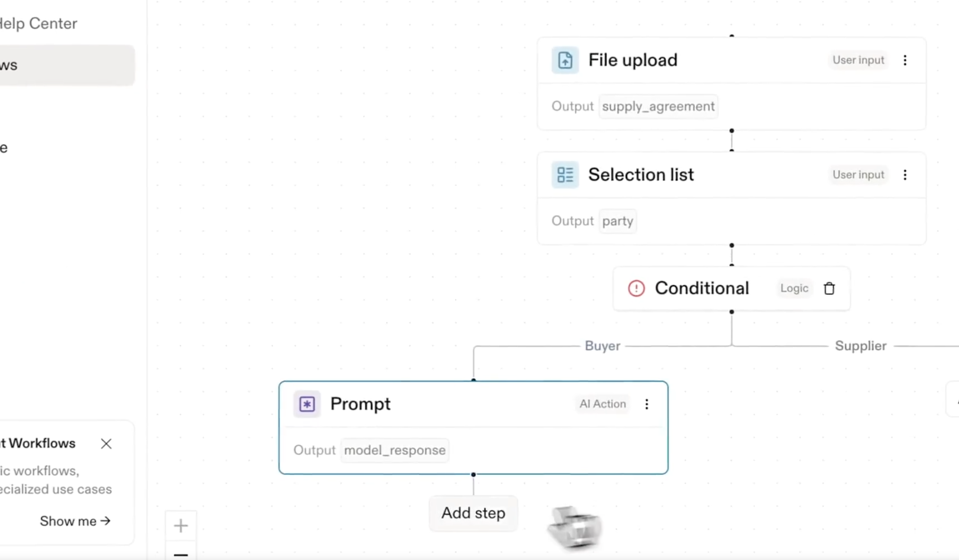959x560 pixels.
Task: Click the Prompt step asterisk icon
Action: pos(307,404)
